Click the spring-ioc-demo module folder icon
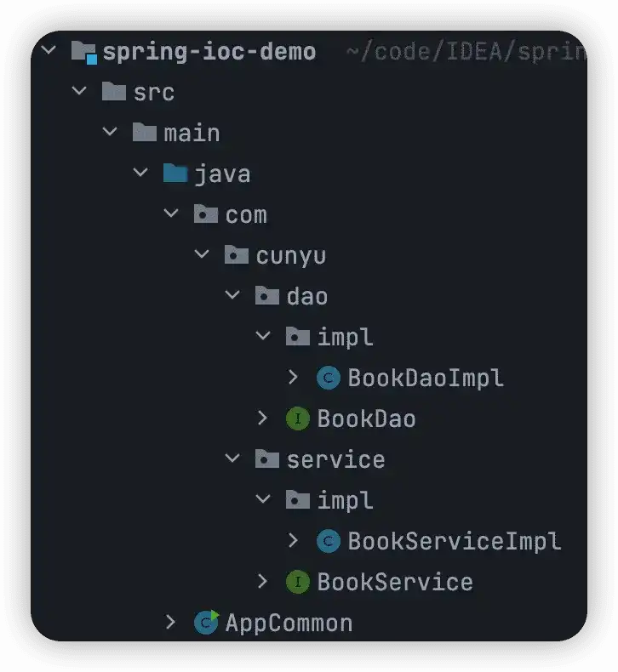Screen dimensions: 618x672 [83, 52]
